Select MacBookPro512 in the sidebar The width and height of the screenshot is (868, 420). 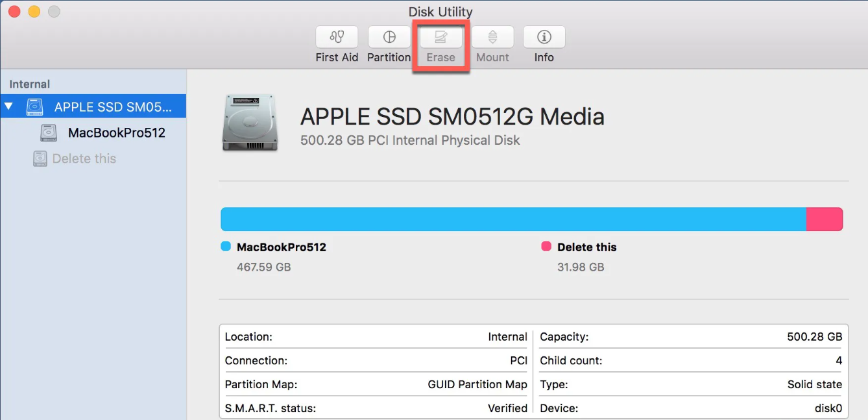click(x=116, y=133)
